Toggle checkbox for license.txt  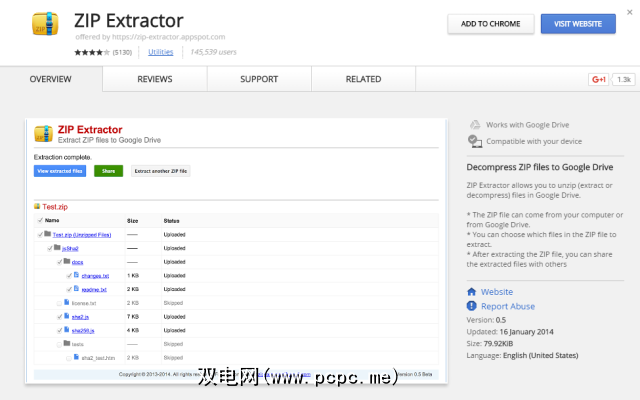tap(59, 303)
